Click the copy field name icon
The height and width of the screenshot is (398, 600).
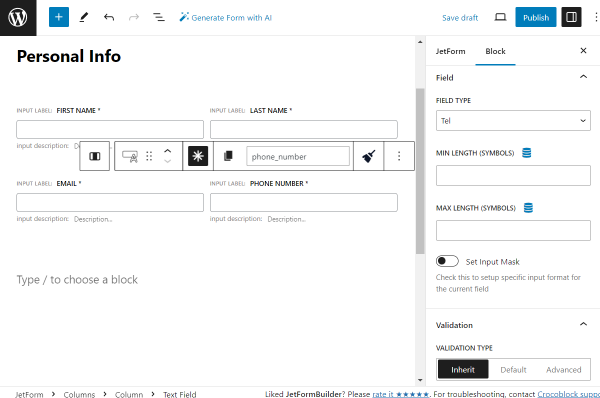[228, 156]
